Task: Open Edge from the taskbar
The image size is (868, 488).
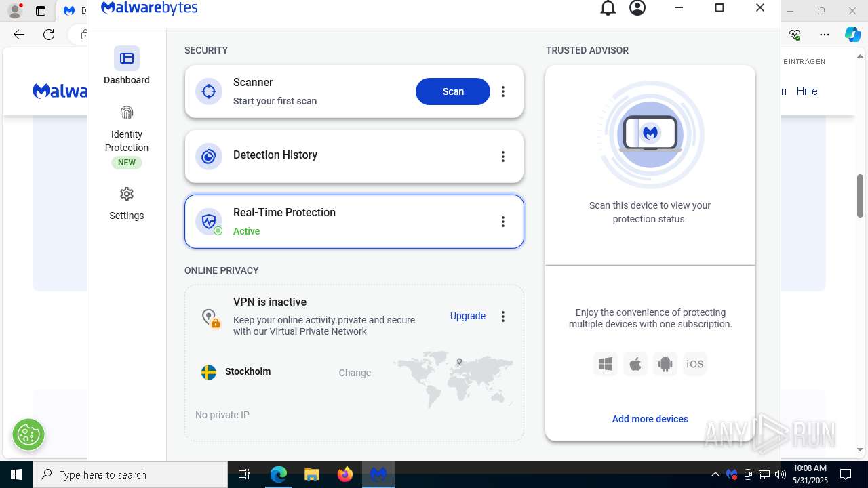Action: pos(279,474)
